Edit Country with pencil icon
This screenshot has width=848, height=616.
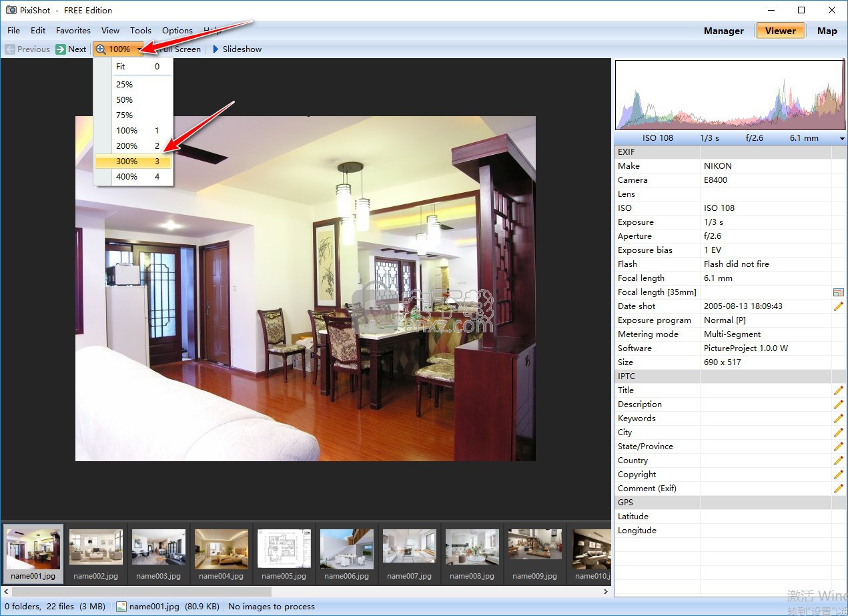pos(839,460)
